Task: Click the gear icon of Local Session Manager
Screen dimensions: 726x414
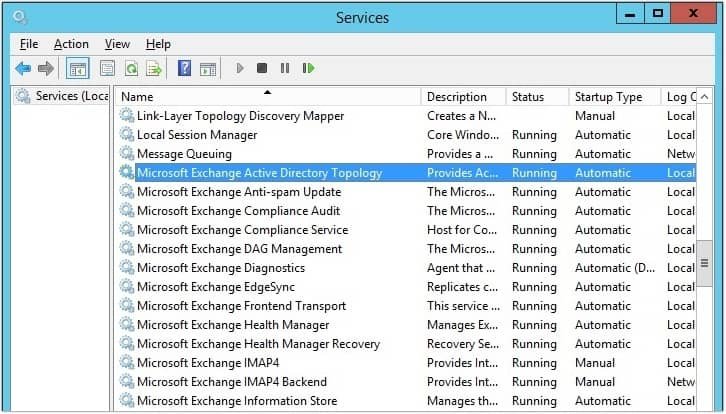Action: click(x=127, y=134)
